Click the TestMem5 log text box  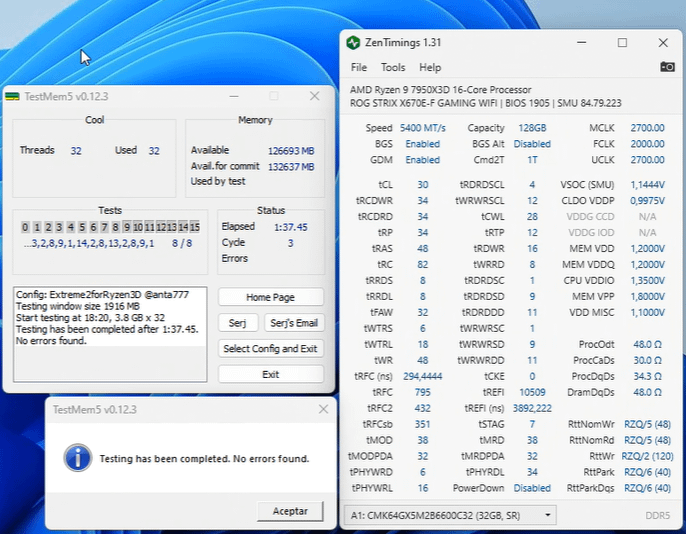110,335
